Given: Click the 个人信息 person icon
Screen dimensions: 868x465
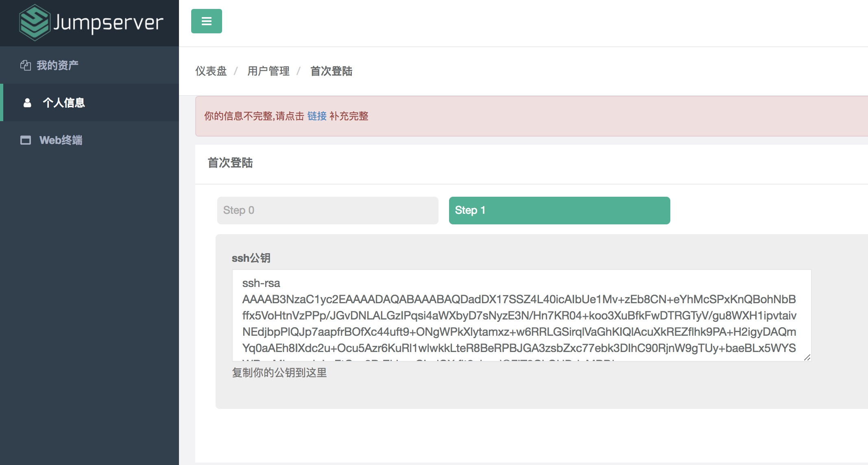Looking at the screenshot, I should click(x=26, y=103).
